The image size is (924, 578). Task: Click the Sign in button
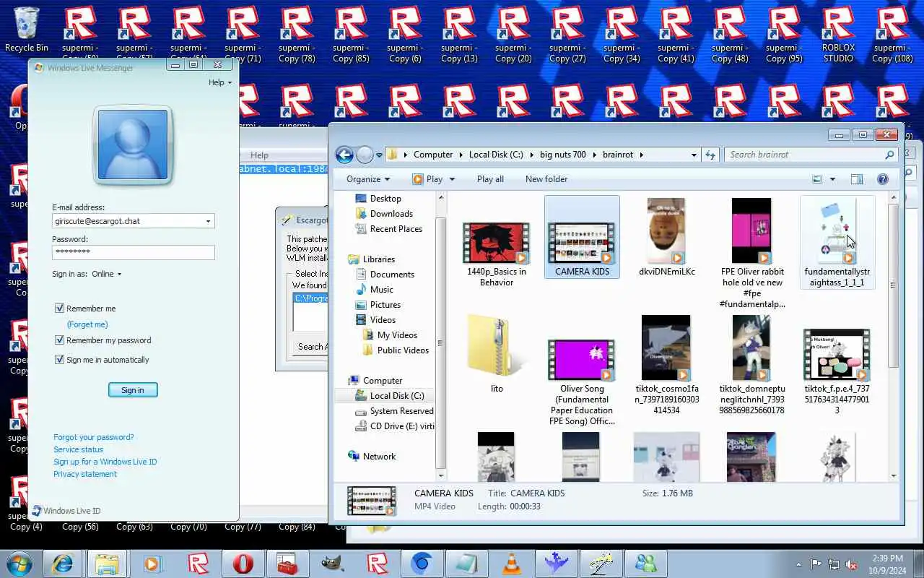[133, 390]
